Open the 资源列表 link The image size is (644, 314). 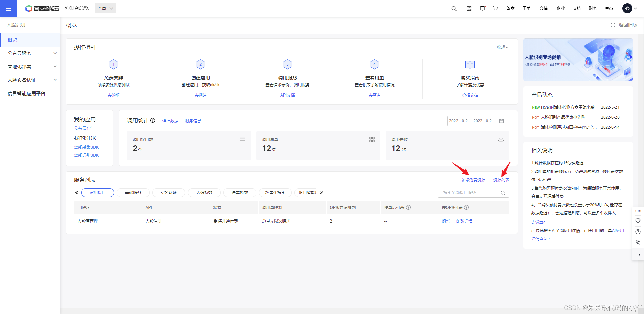point(501,180)
